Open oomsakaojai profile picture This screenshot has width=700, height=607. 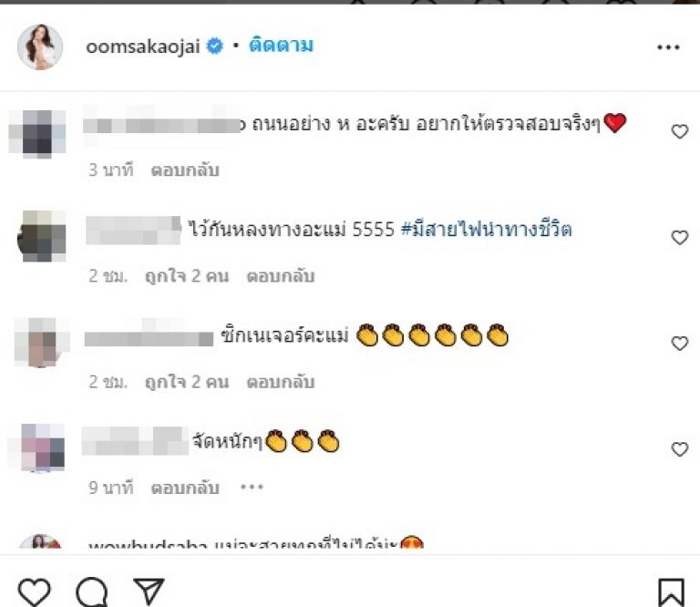(x=40, y=46)
